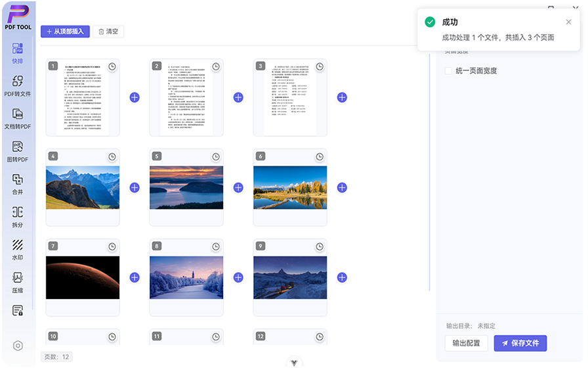Click 从顶部插入 button
This screenshot has width=588, height=368.
pos(65,32)
